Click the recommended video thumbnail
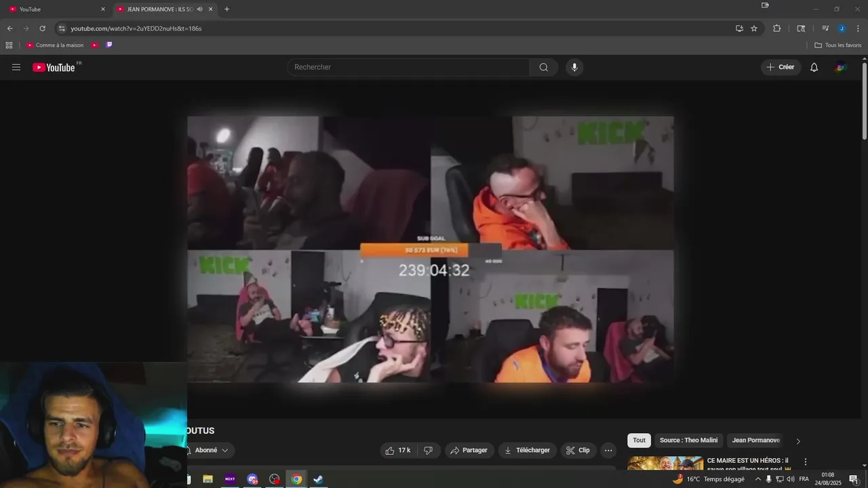This screenshot has width=868, height=488. [665, 464]
